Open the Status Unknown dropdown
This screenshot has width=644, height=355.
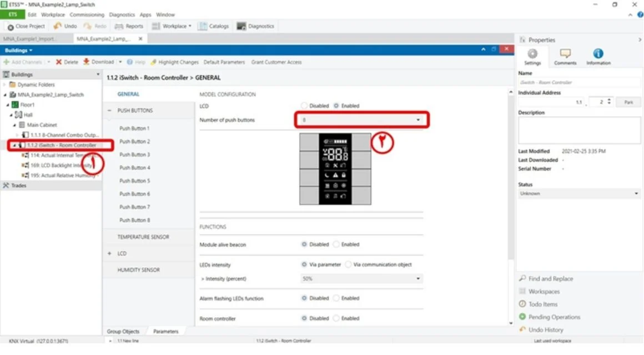578,193
